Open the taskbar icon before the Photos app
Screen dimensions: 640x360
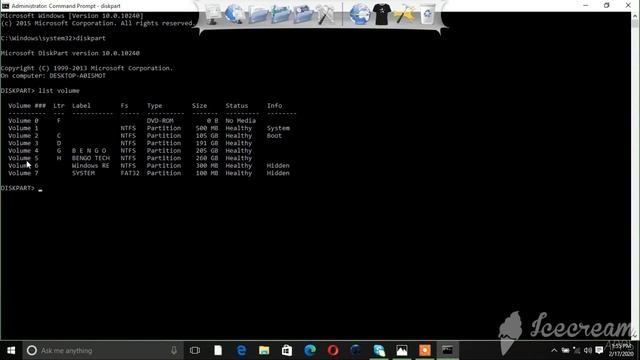[x=379, y=350]
